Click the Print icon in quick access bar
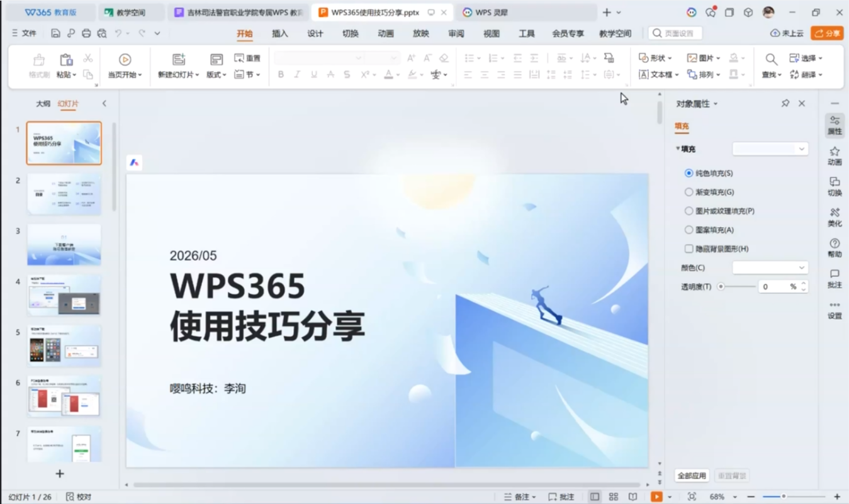 pyautogui.click(x=86, y=33)
